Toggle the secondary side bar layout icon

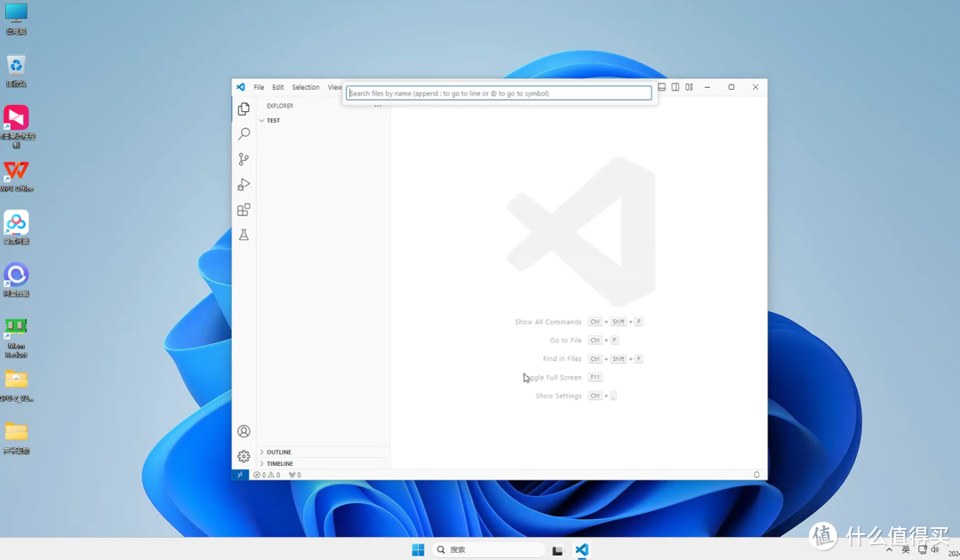pyautogui.click(x=675, y=87)
